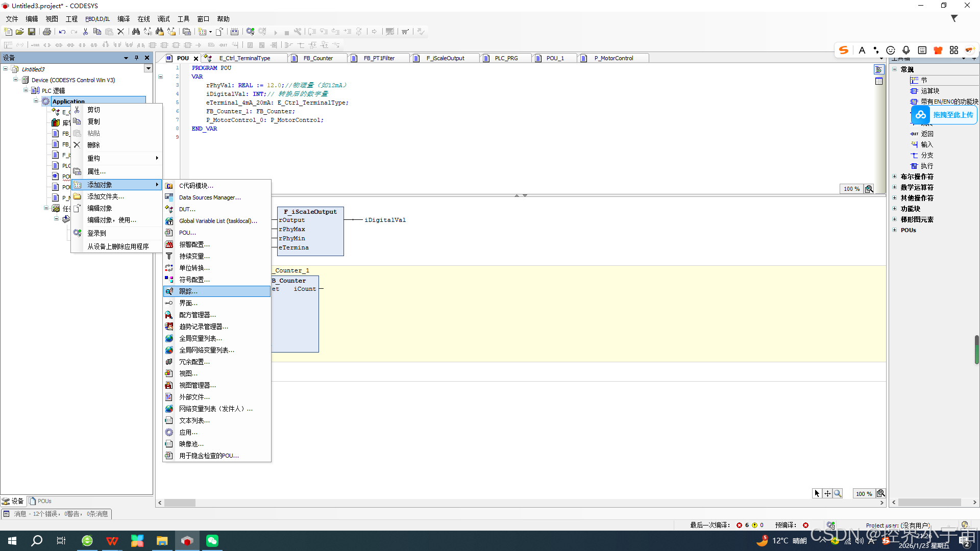This screenshot has width=980, height=551.
Task: Open WeChat from the taskbar
Action: pos(212,541)
